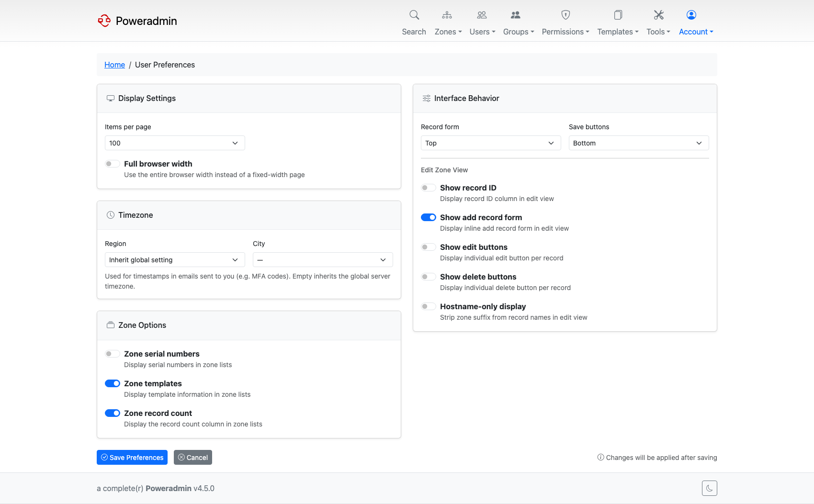Click the Zone templates label
The width and height of the screenshot is (814, 504).
pos(153,383)
